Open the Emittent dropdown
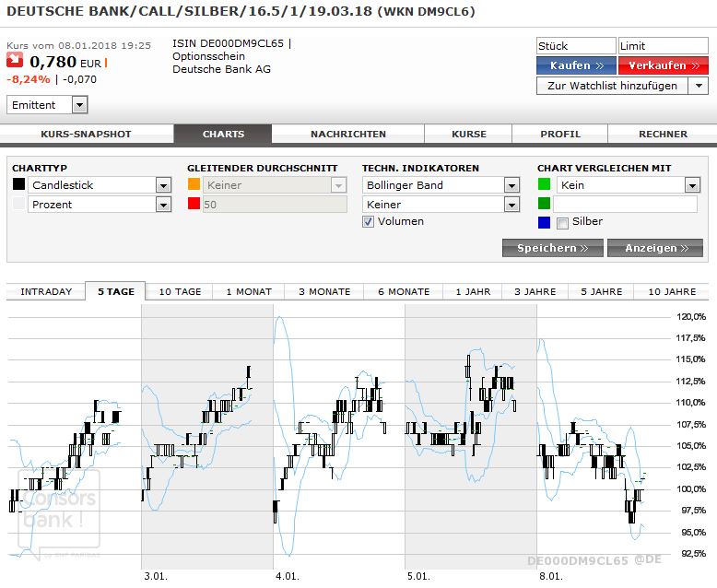 pos(79,105)
